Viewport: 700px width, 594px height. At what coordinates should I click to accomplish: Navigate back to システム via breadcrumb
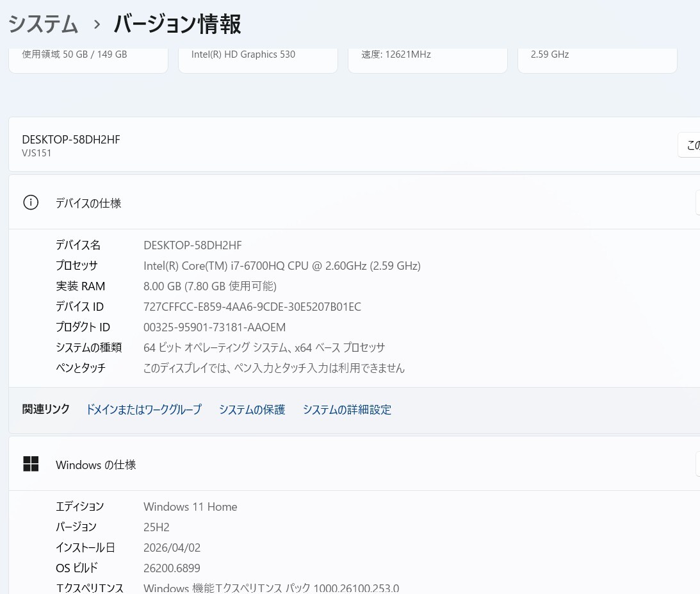pyautogui.click(x=42, y=24)
